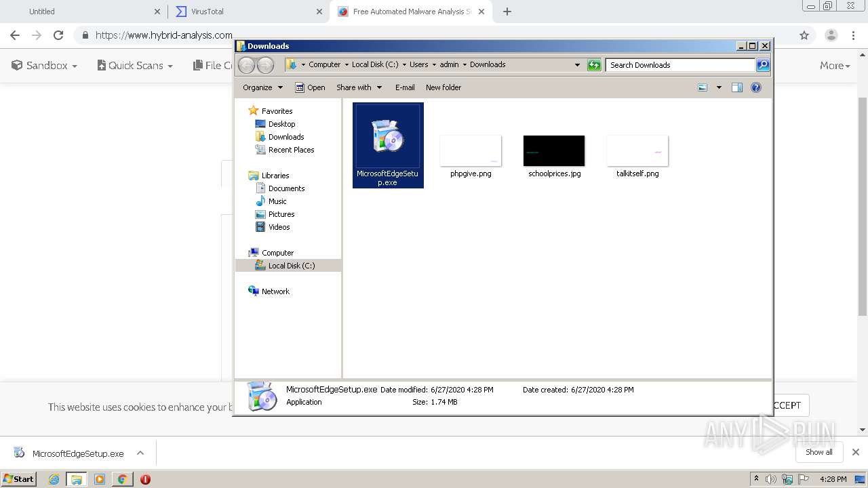Screen dimensions: 868x488
Task: Open the Windows Start menu
Action: 19,479
